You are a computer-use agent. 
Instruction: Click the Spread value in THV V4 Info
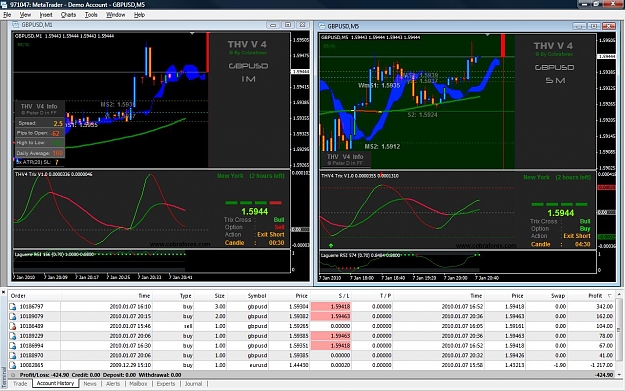(x=58, y=124)
